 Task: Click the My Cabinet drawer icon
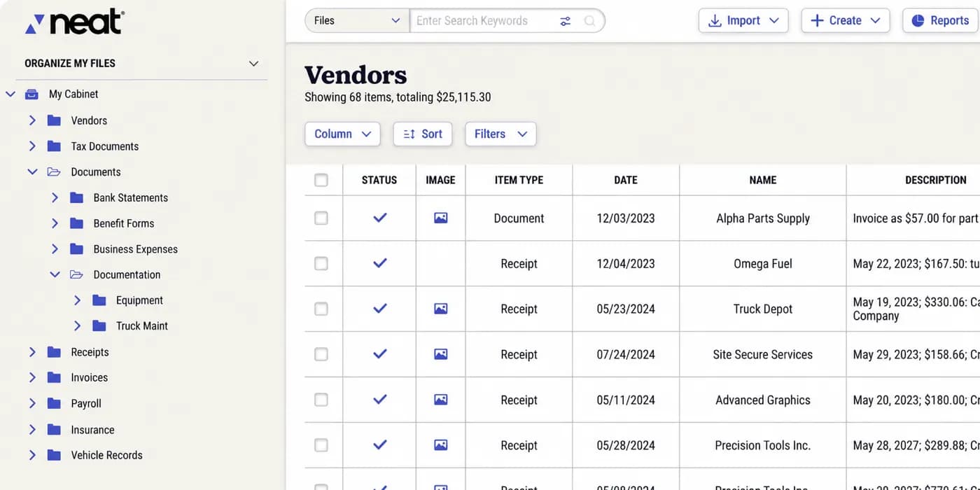point(31,94)
